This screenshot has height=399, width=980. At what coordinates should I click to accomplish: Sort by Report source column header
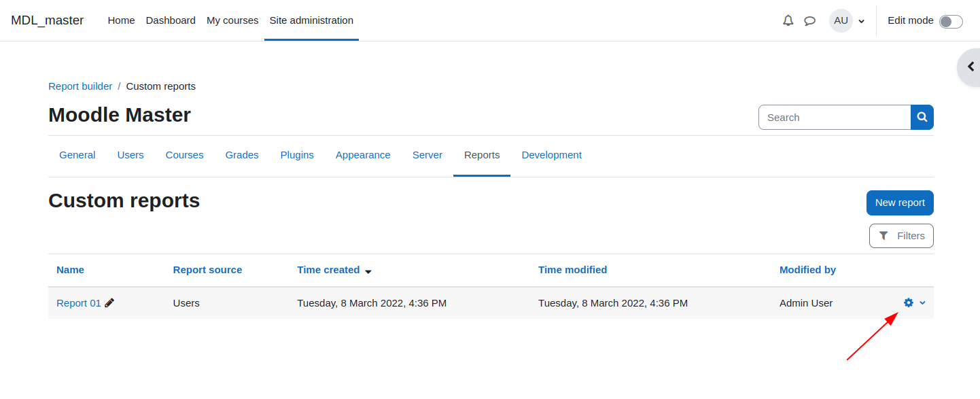coord(207,270)
